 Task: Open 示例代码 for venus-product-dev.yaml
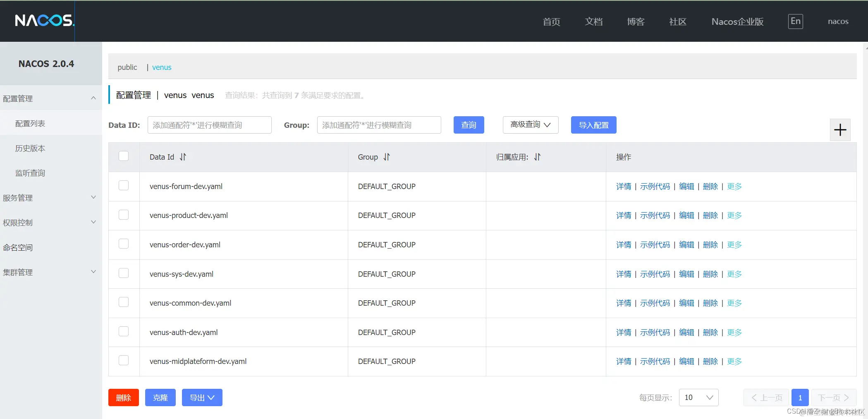(655, 215)
